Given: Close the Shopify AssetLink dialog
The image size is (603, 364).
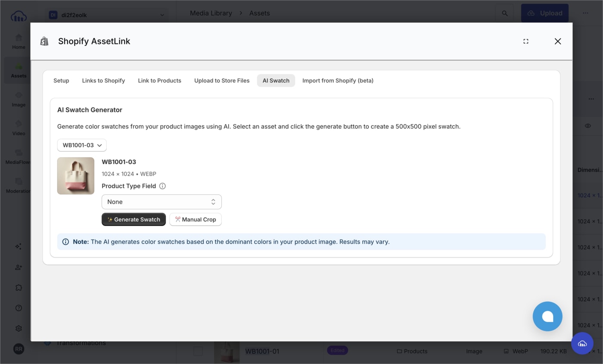Looking at the screenshot, I should [x=558, y=41].
